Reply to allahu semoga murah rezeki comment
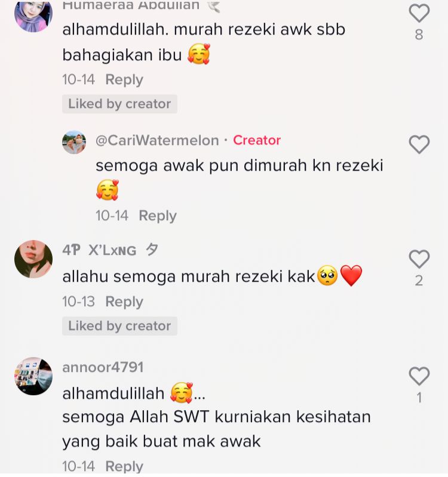Viewport: 448px width, 477px height. (124, 302)
